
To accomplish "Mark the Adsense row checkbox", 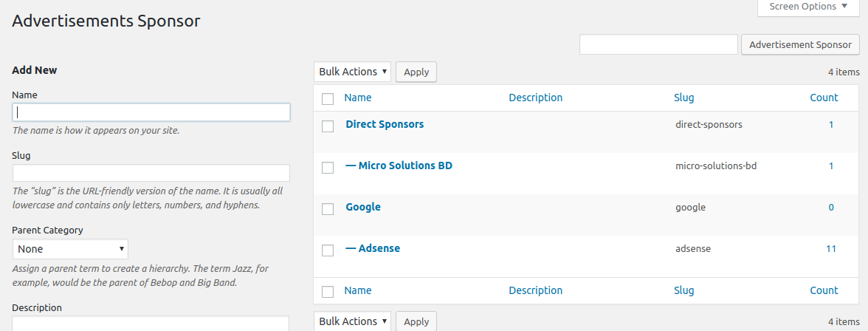I will click(x=328, y=250).
